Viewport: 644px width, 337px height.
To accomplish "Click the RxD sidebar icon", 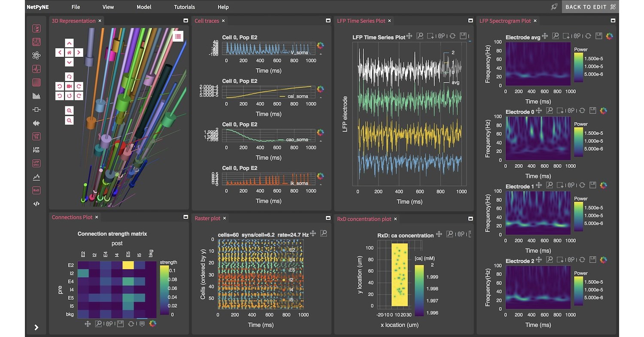I will [x=36, y=190].
